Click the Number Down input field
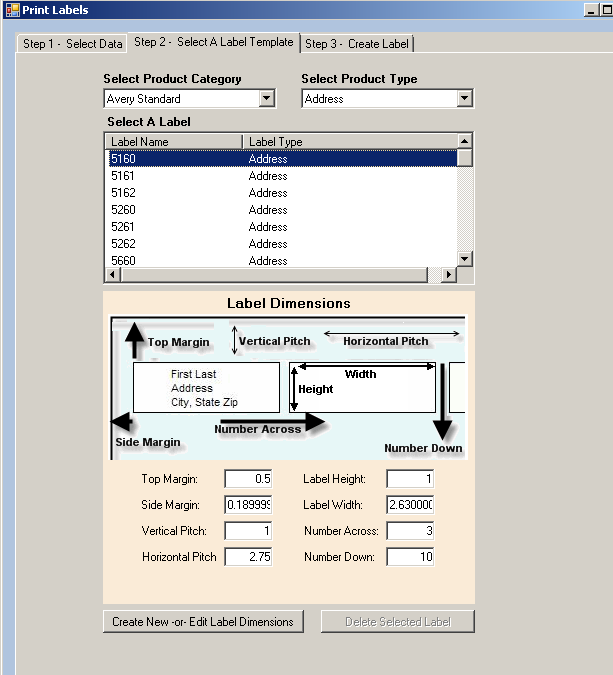The image size is (613, 675). (x=409, y=557)
